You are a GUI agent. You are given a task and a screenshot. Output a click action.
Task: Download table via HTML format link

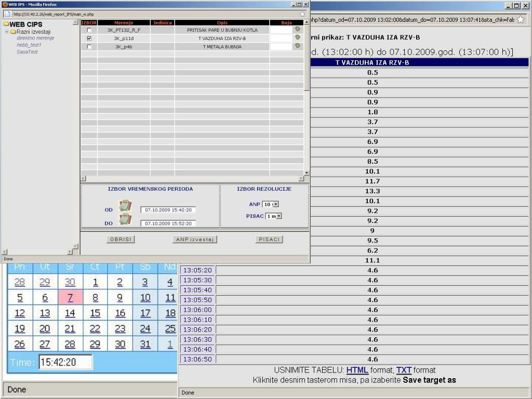[357, 370]
